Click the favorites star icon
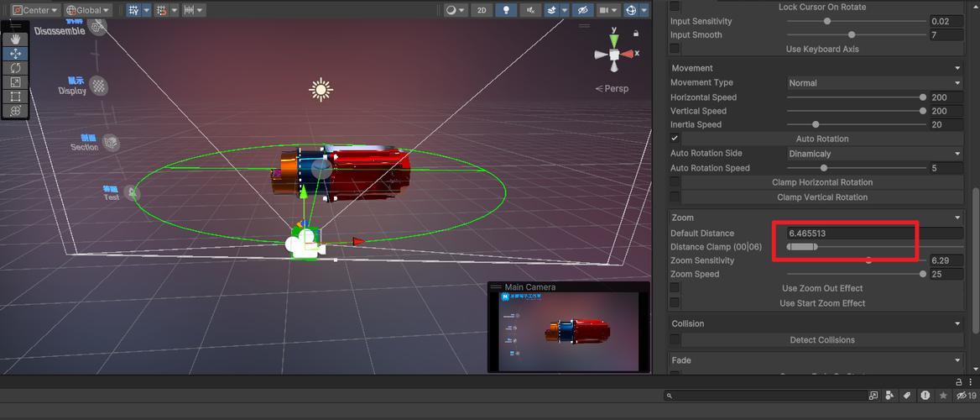The image size is (980, 420). (x=943, y=396)
